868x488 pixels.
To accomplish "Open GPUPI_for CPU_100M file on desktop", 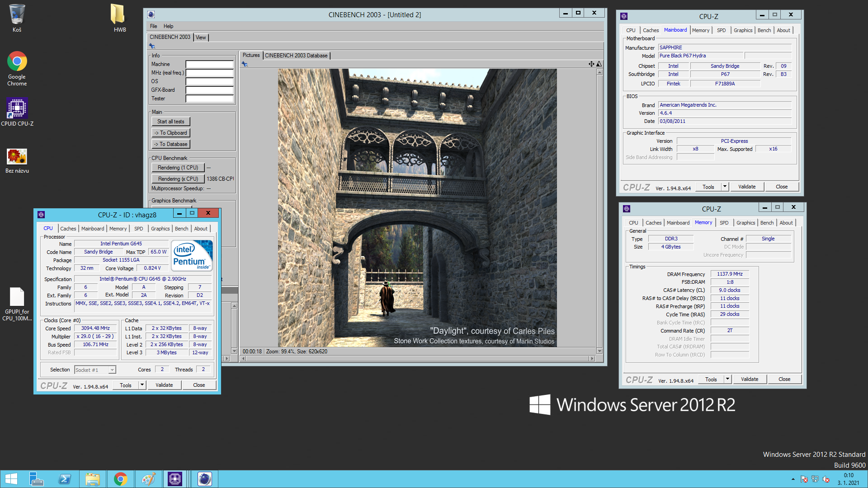I will (x=17, y=304).
